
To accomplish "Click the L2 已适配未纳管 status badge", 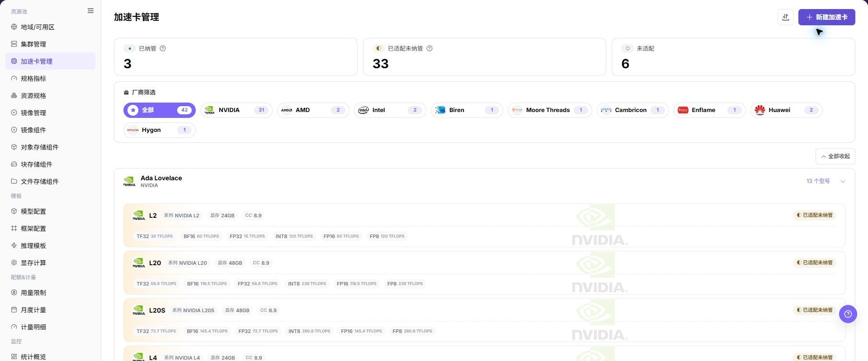I will [x=815, y=216].
